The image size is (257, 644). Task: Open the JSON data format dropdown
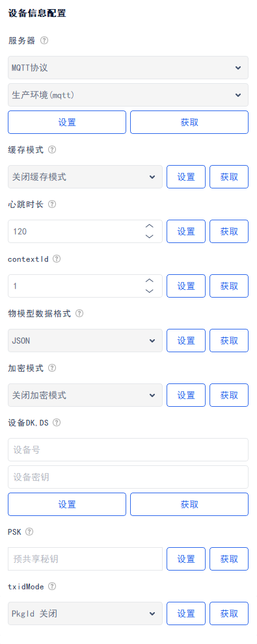(x=85, y=341)
